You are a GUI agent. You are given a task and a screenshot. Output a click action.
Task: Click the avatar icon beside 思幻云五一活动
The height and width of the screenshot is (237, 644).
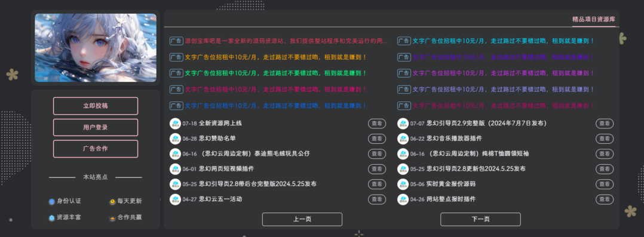point(176,199)
